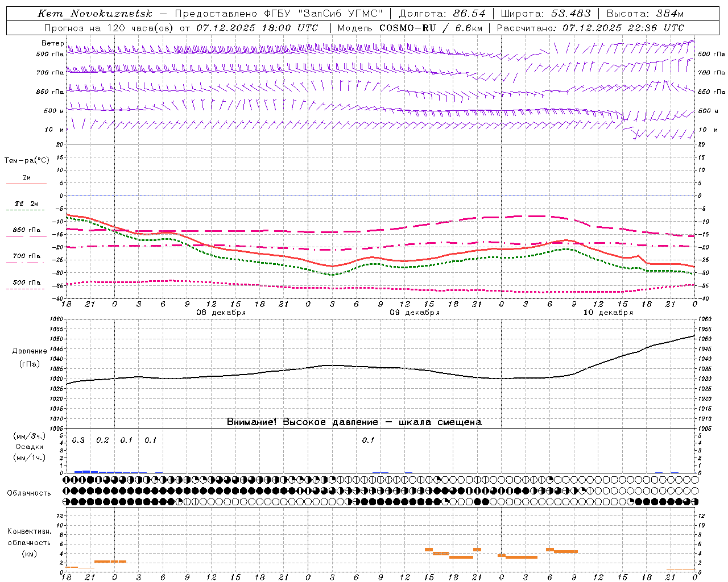728x582 pixels.
Task: Click the '700 гПа' dash-dot temperature legend entry
Action: pos(26,256)
